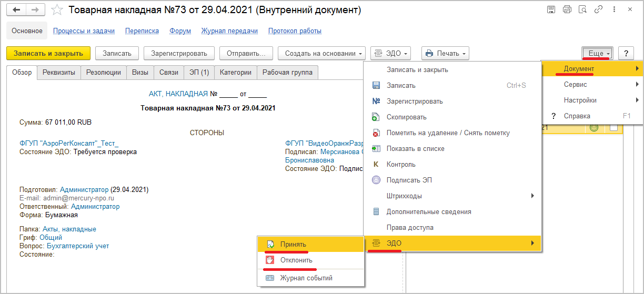
Task: Switch to the Основное section
Action: [27, 31]
